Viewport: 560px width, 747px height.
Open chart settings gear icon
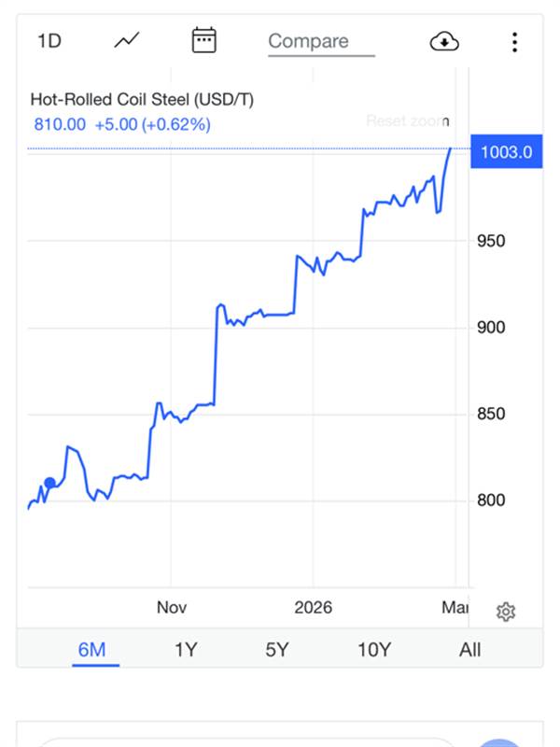pyautogui.click(x=506, y=612)
